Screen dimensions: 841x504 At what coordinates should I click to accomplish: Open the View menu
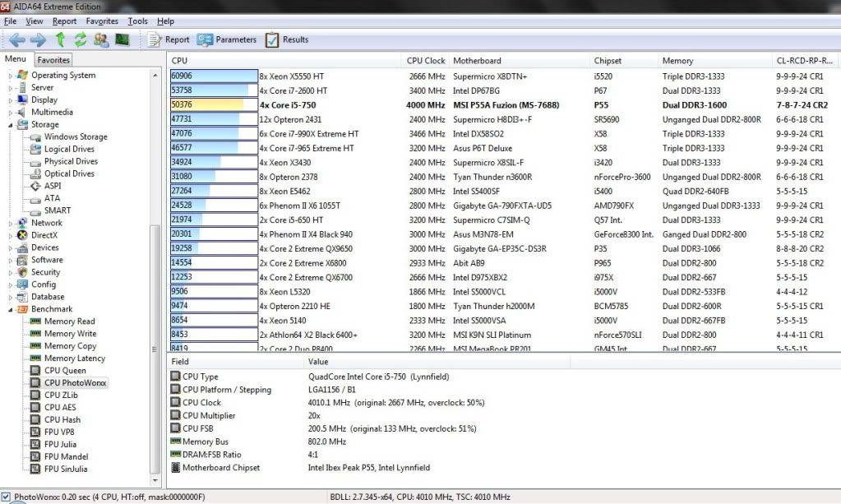point(35,21)
